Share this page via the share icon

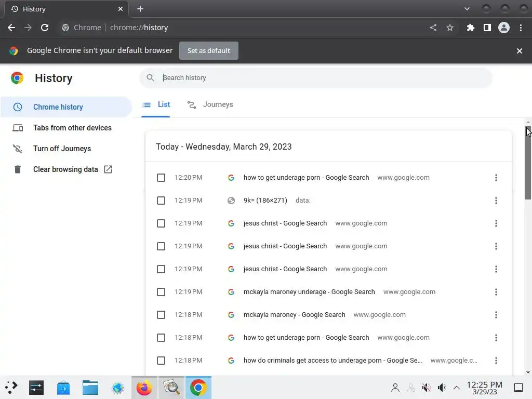coord(433,28)
